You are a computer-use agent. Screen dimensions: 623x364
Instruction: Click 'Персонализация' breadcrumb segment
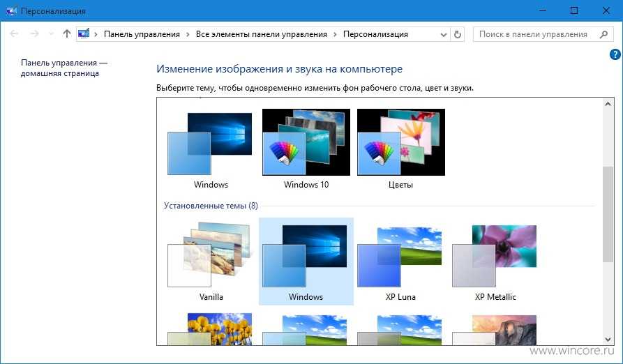click(x=375, y=35)
